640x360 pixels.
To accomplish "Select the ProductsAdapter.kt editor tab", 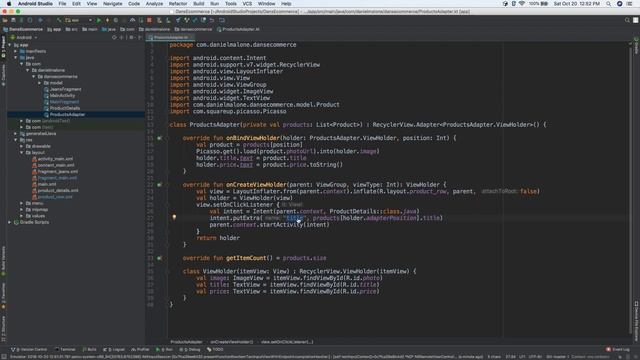I will pos(171,37).
